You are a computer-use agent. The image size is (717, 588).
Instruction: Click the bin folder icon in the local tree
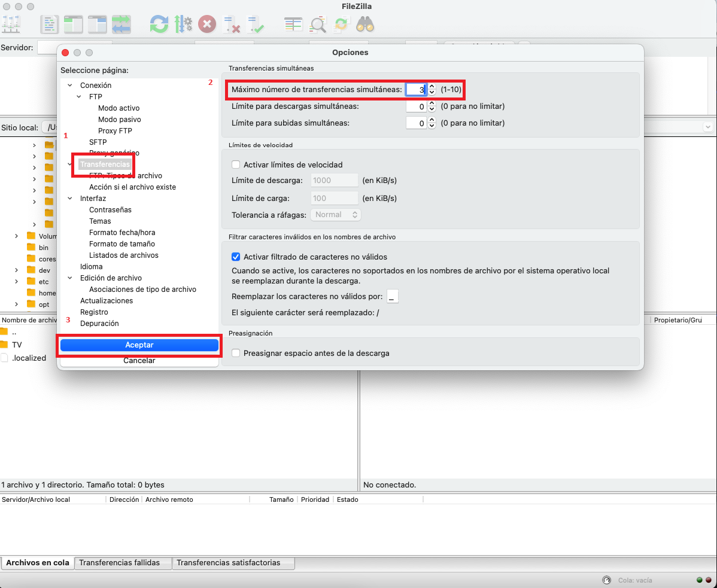31,247
